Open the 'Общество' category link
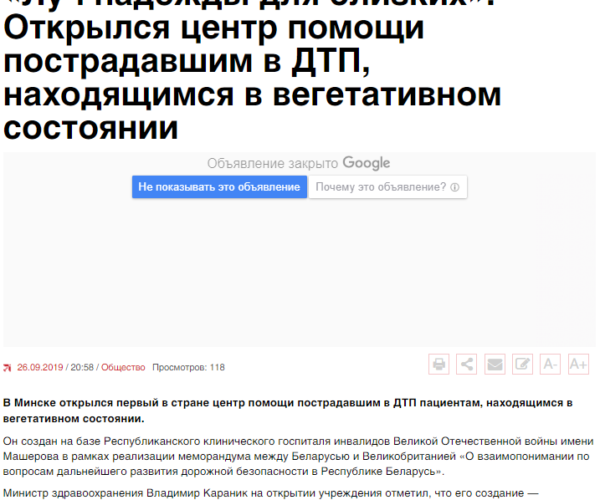 [x=123, y=367]
